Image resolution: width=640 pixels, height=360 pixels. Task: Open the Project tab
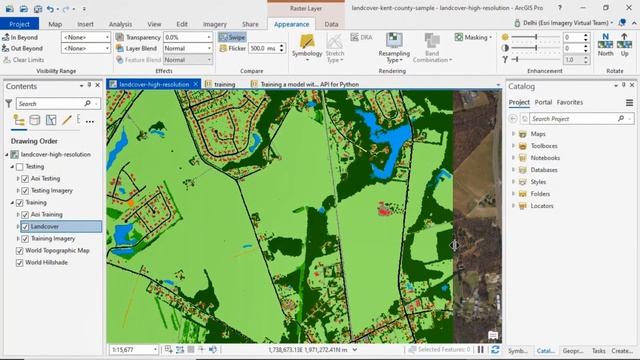20,24
